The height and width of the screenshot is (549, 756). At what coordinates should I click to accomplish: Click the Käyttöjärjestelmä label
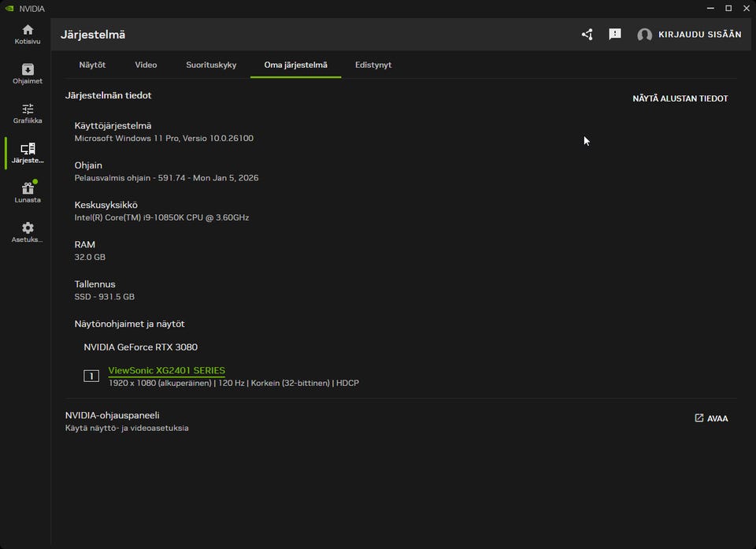113,125
